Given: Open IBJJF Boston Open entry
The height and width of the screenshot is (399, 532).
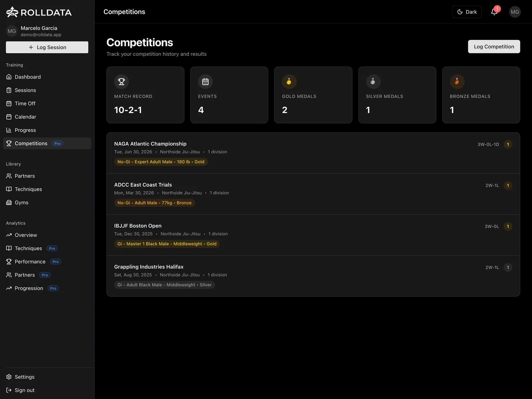Looking at the screenshot, I should click(313, 235).
